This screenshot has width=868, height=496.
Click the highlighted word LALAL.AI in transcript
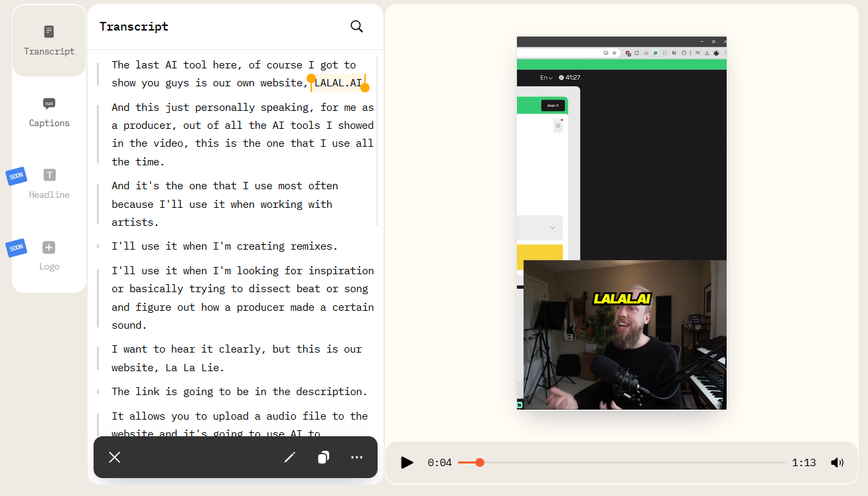tap(338, 84)
